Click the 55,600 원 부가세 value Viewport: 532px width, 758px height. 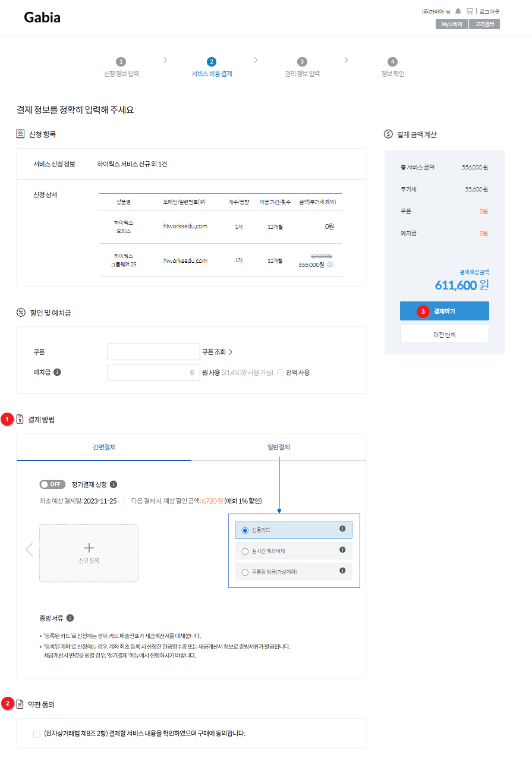[x=476, y=189]
